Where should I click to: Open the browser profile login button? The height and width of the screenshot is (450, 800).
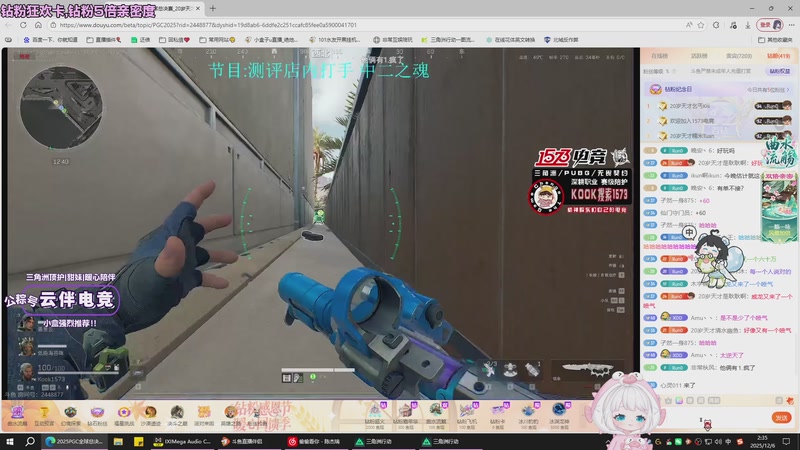(770, 25)
